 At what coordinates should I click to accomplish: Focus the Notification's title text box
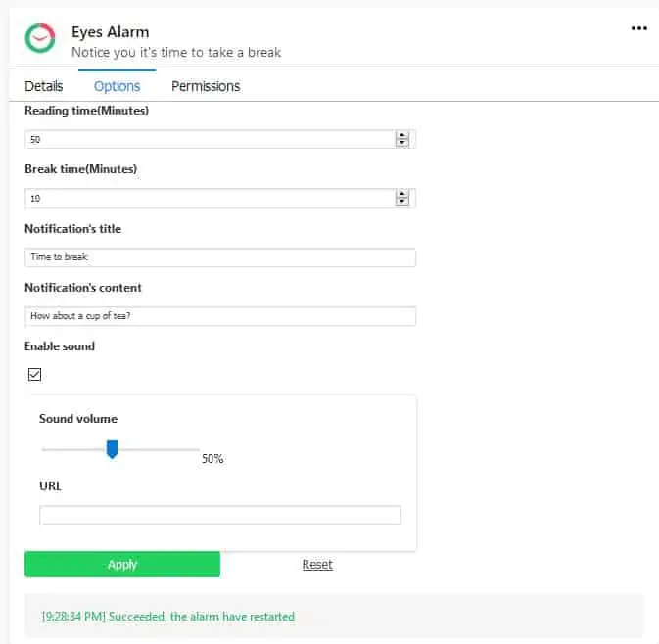click(220, 257)
